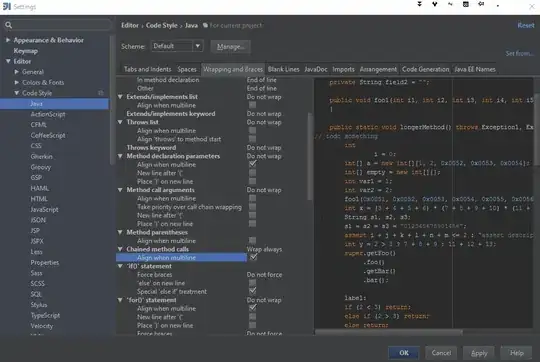Open Help for this dialog
540x362 pixels.
(x=517, y=353)
